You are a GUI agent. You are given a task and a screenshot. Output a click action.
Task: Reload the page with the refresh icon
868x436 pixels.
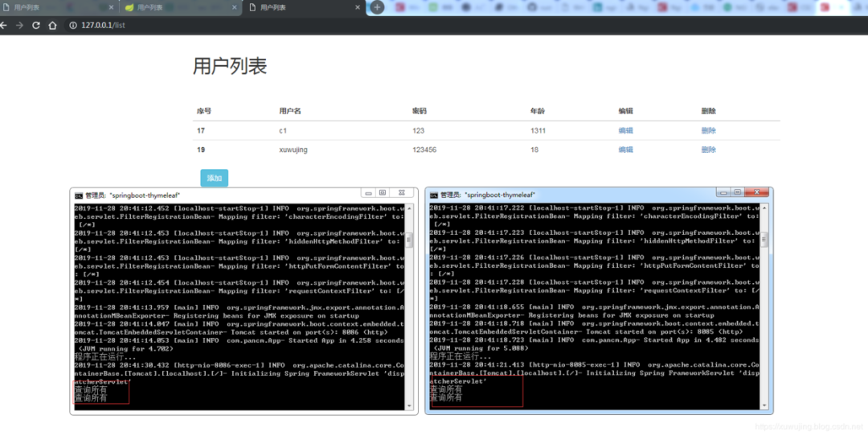tap(36, 26)
